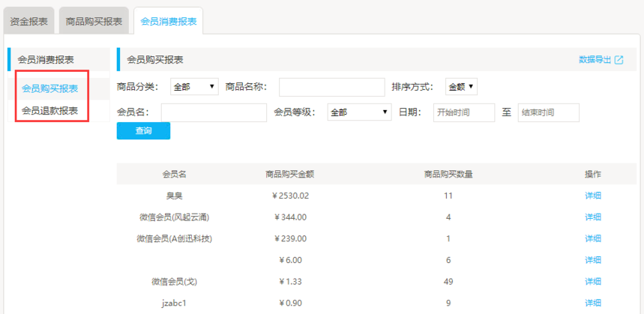Click the 结束时间 date field
The width and height of the screenshot is (644, 314).
click(x=548, y=112)
